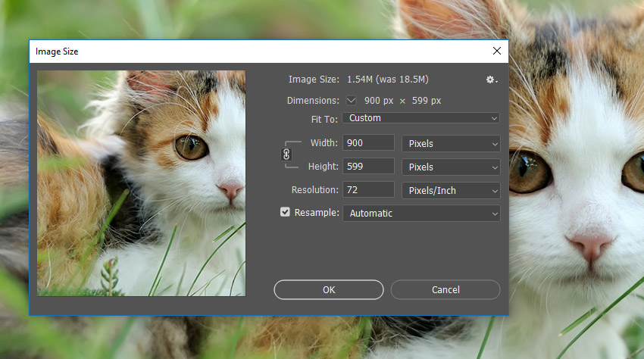Toggle the constrain proportions chain link
Image resolution: width=644 pixels, height=359 pixels.
pos(286,155)
